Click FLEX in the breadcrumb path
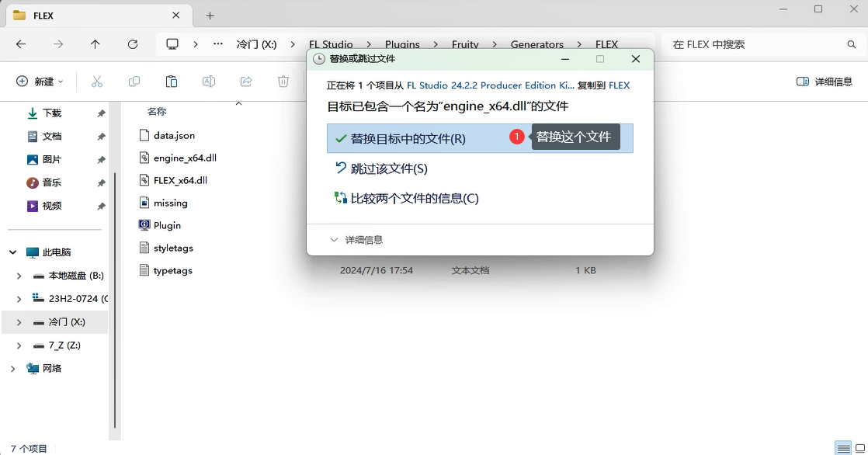The height and width of the screenshot is (455, 868). [606, 44]
